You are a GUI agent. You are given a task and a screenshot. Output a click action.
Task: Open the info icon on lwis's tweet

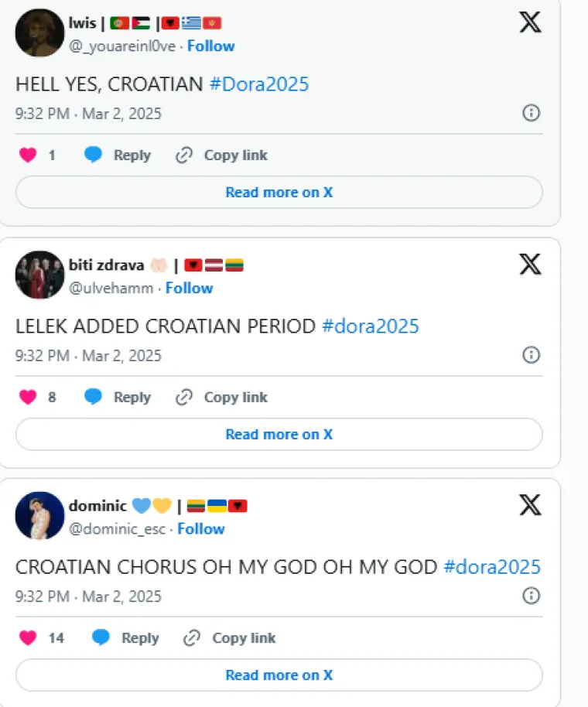coord(531,113)
